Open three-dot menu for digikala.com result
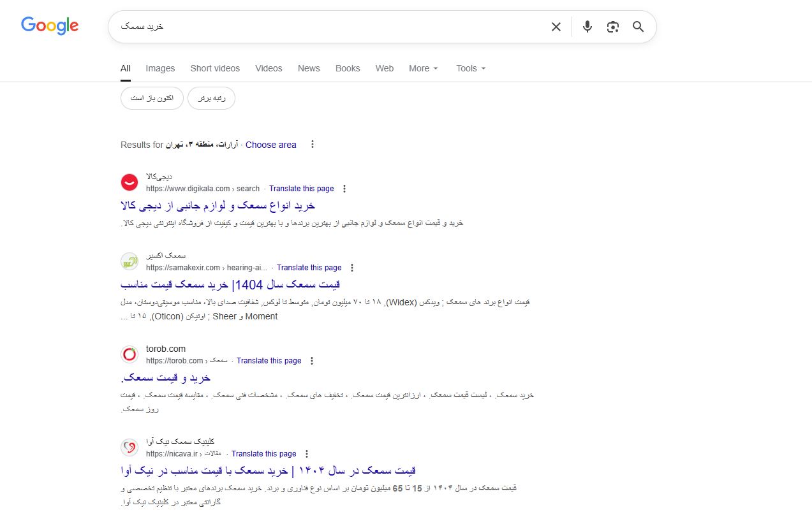Screen dimensions: 812x524 (344, 189)
